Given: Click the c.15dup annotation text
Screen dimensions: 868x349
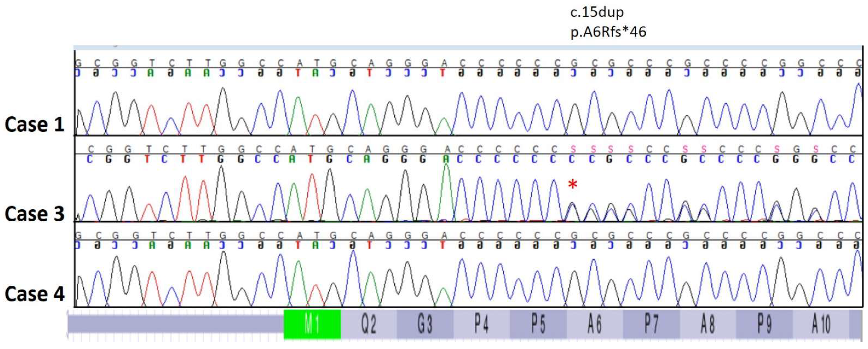Looking at the screenshot, I should point(597,12).
